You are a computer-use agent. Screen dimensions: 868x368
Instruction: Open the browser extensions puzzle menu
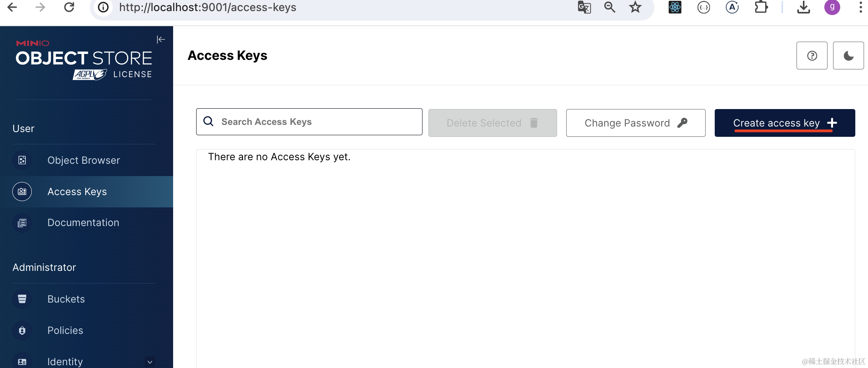pos(761,7)
